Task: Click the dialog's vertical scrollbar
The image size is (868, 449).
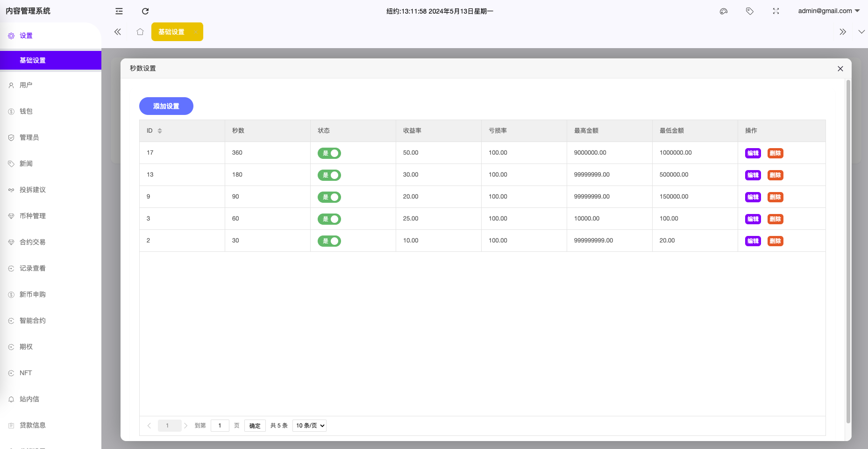Action: coord(848,252)
